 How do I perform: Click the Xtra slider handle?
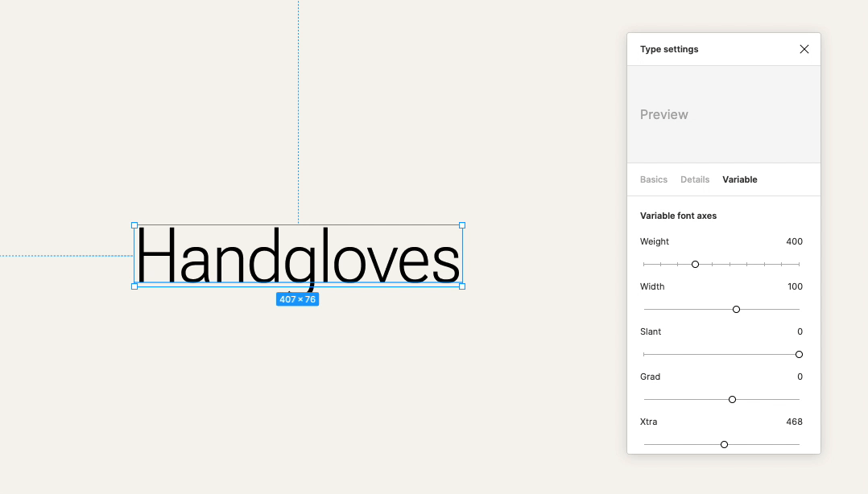(724, 444)
